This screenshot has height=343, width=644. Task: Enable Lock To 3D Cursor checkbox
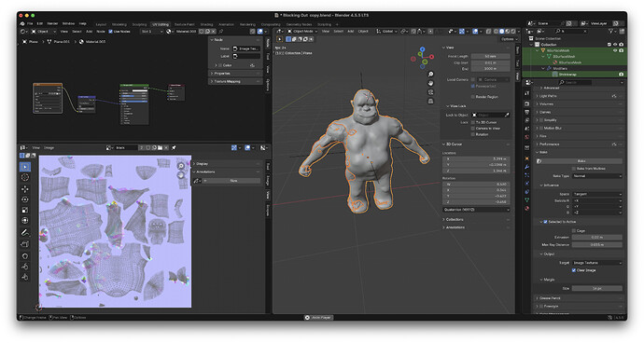coord(473,122)
